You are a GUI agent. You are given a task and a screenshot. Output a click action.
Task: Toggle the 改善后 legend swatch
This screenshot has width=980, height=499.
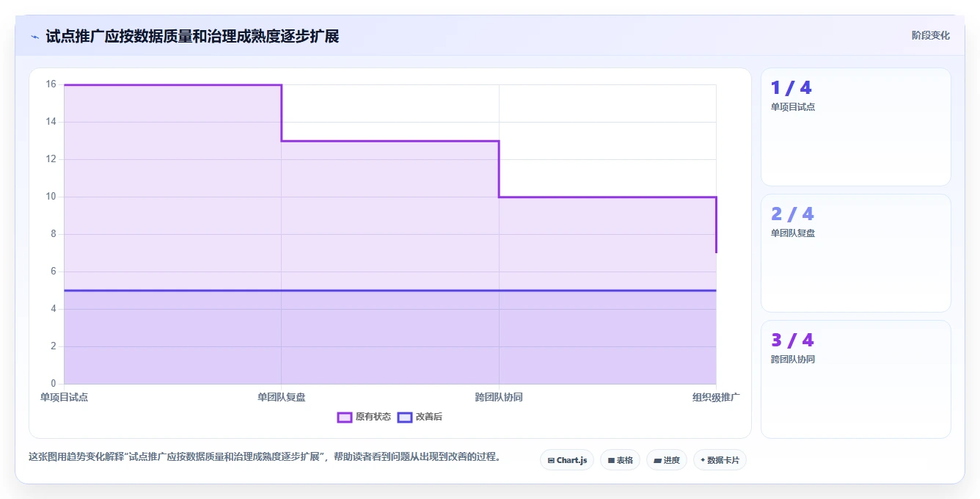pyautogui.click(x=405, y=417)
